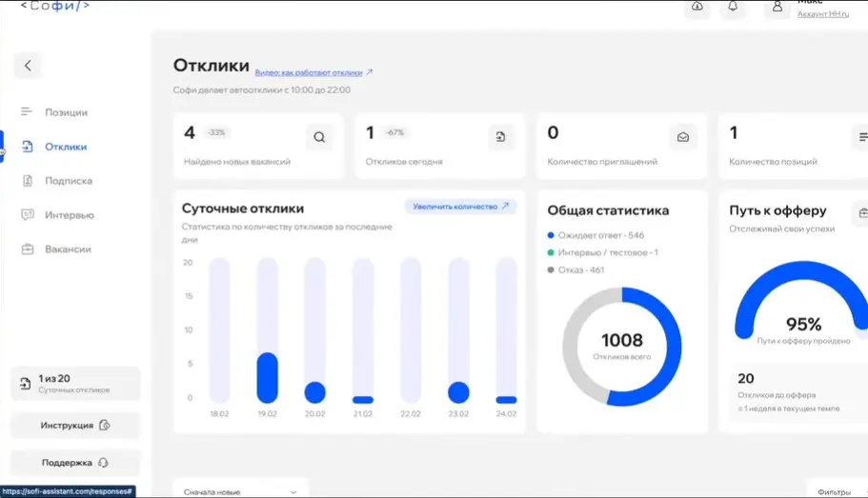The height and width of the screenshot is (498, 868).
Task: Click the Позиции list icon
Action: (27, 111)
